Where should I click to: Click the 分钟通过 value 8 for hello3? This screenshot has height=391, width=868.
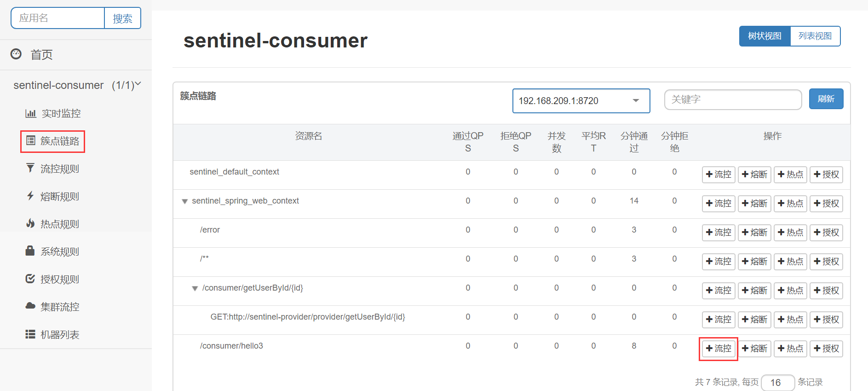634,346
